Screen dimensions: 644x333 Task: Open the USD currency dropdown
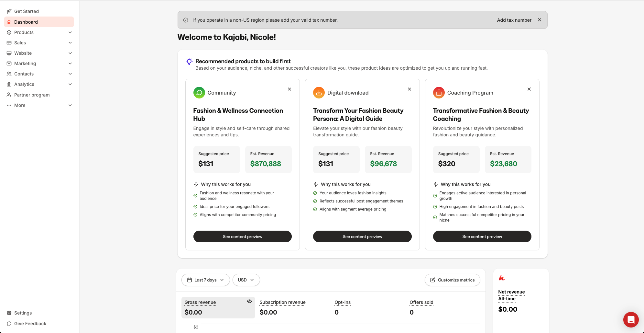(x=246, y=280)
